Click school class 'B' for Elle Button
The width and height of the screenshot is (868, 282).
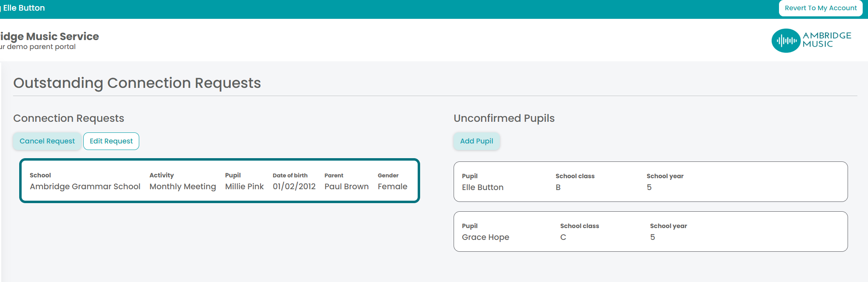[x=558, y=187]
